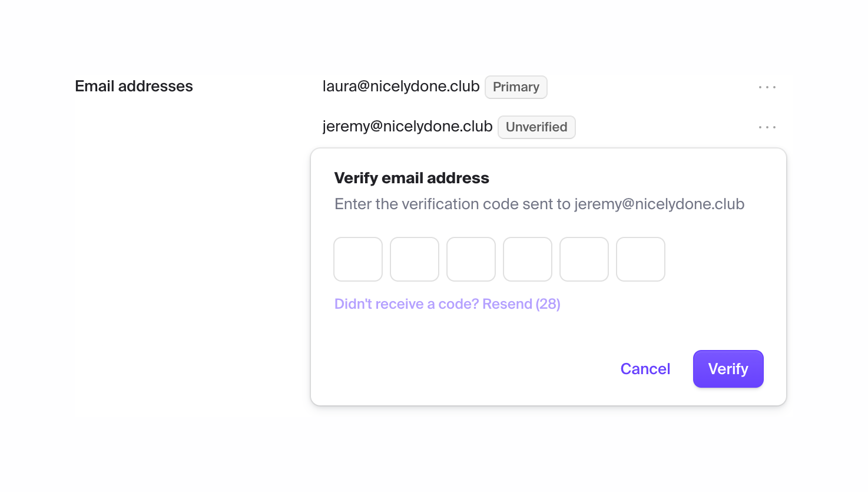Viewport: 868px width, 492px height.
Task: Click the Unverified status badge
Action: click(x=536, y=127)
